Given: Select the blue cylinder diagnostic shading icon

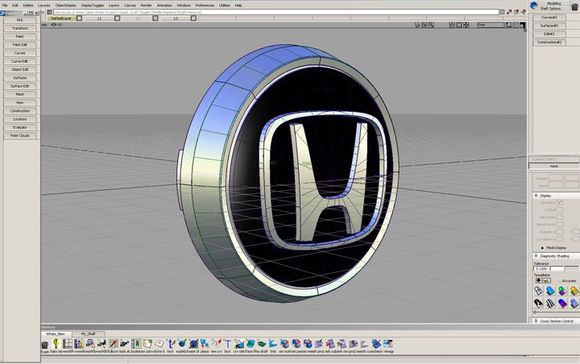Looking at the screenshot, I should [x=550, y=291].
